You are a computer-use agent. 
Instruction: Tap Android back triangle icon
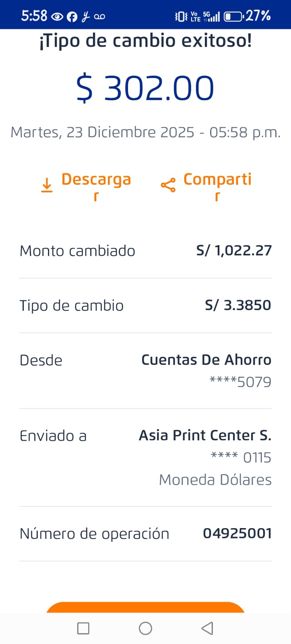point(207,628)
